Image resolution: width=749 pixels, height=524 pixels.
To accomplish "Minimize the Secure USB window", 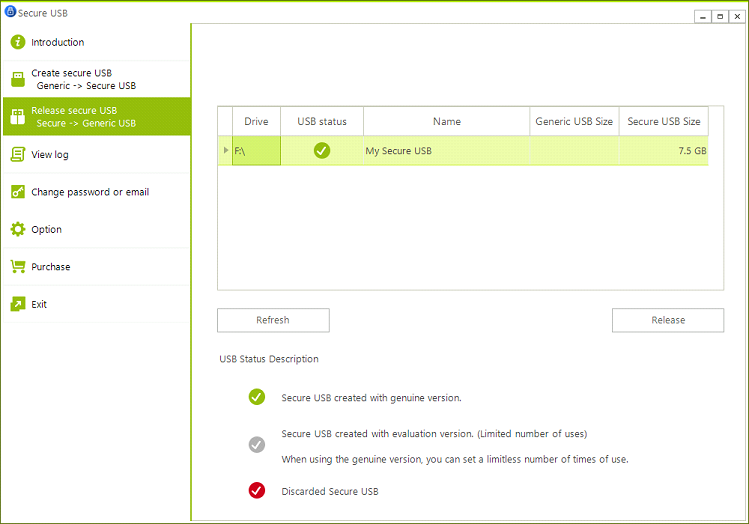I will pos(704,16).
